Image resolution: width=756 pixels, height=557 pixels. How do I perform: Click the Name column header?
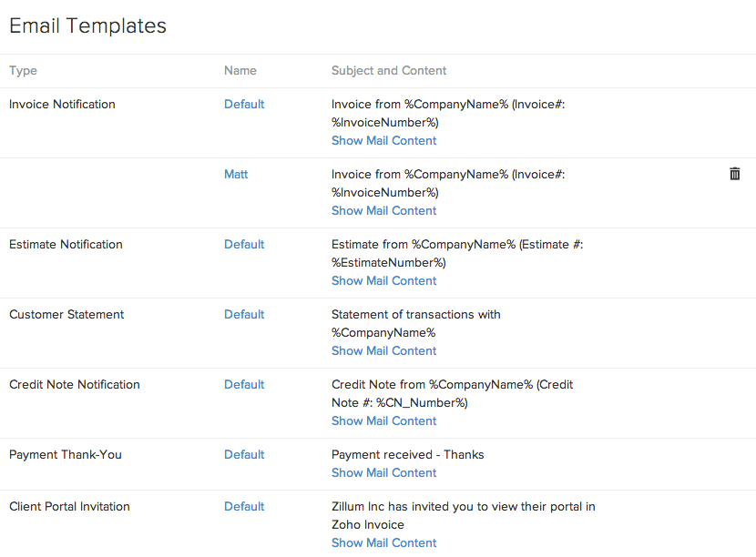[x=240, y=71]
